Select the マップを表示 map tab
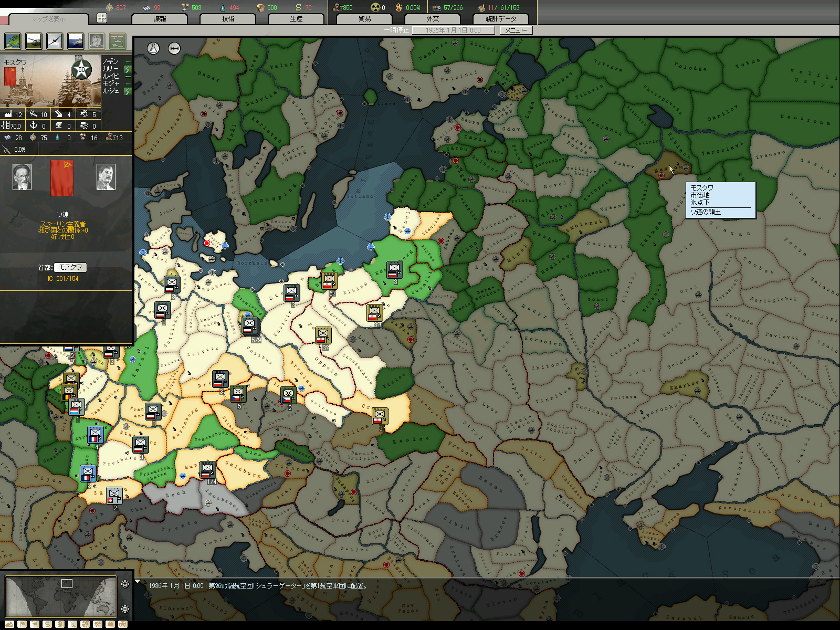840x630 pixels. click(48, 19)
